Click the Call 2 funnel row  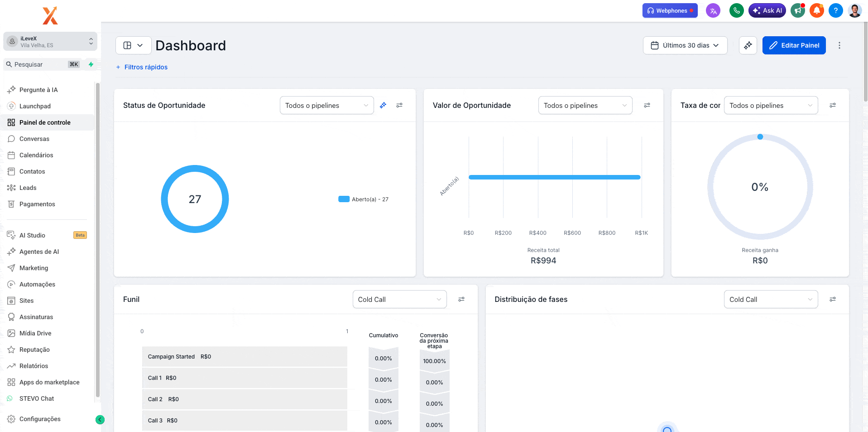(x=245, y=399)
